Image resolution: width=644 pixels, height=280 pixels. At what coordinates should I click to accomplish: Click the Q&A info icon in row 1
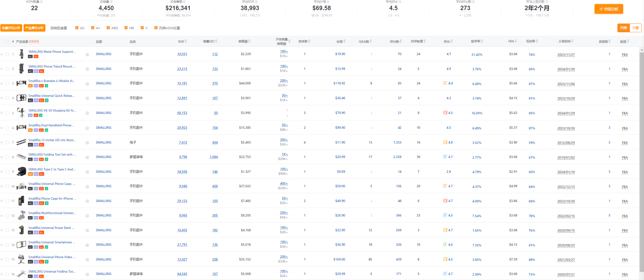pos(371,54)
